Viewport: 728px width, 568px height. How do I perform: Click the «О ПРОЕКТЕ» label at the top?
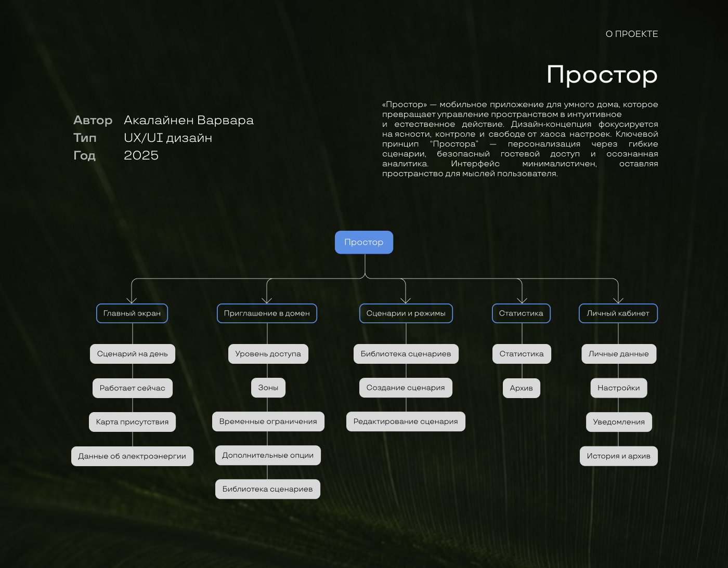(632, 34)
